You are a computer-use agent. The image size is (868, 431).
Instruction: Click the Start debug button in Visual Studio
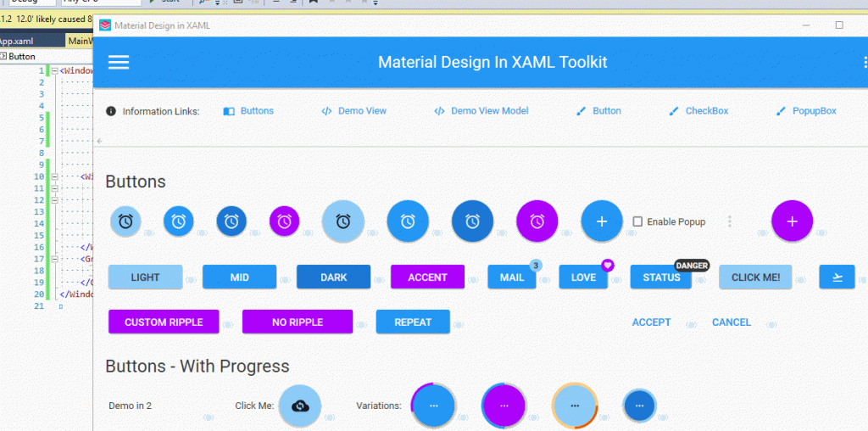(164, 2)
